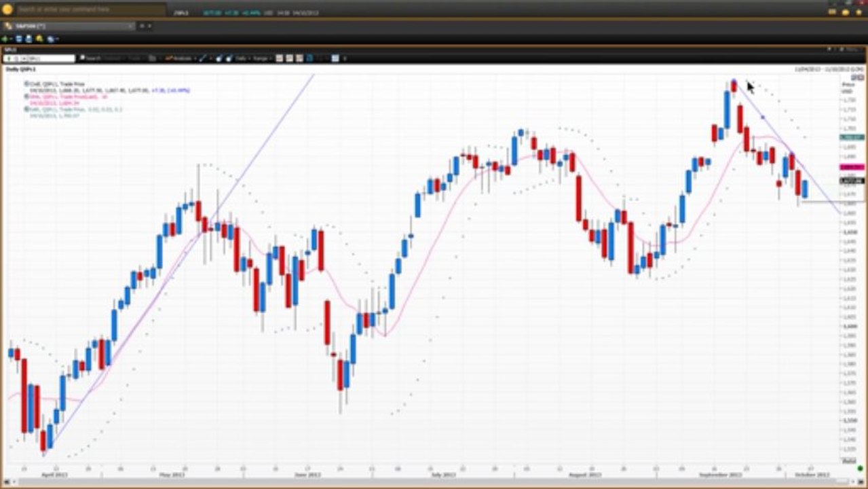
Task: Click the black last price tag on axis
Action: click(852, 181)
